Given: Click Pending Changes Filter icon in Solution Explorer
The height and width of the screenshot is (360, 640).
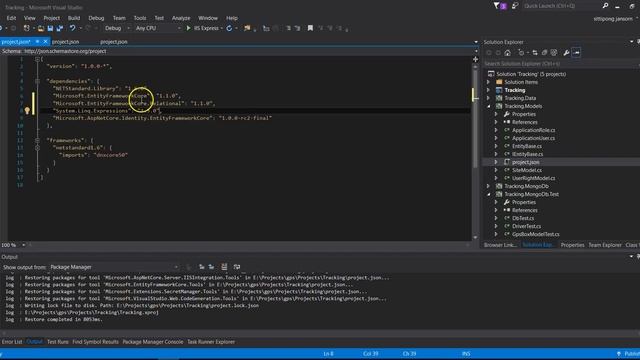Looking at the screenshot, I should tap(521, 53).
